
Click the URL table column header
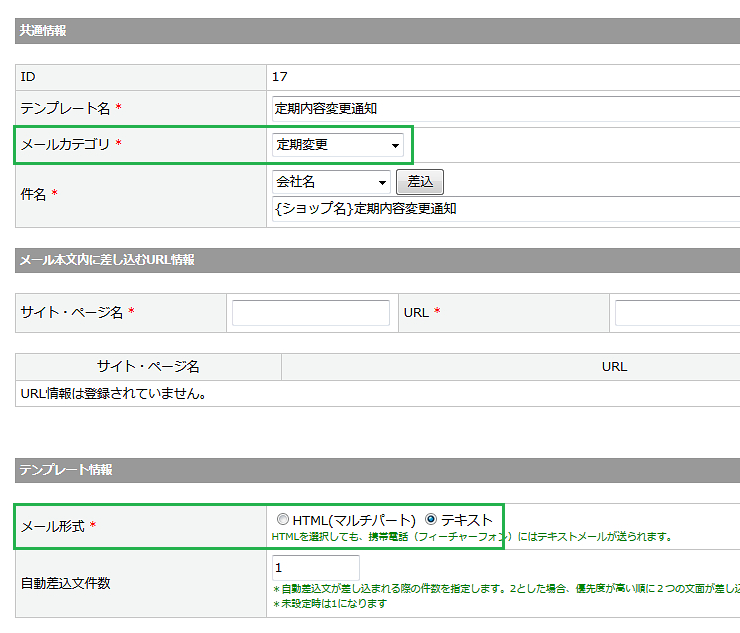point(614,367)
